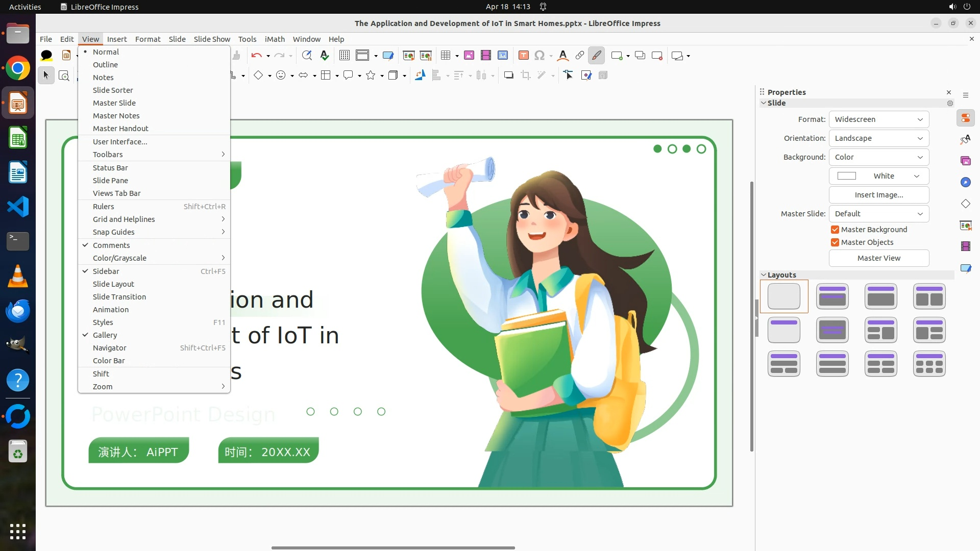Click the Crop Image toolbar icon
This screenshot has height=551, width=980.
pos(526,76)
